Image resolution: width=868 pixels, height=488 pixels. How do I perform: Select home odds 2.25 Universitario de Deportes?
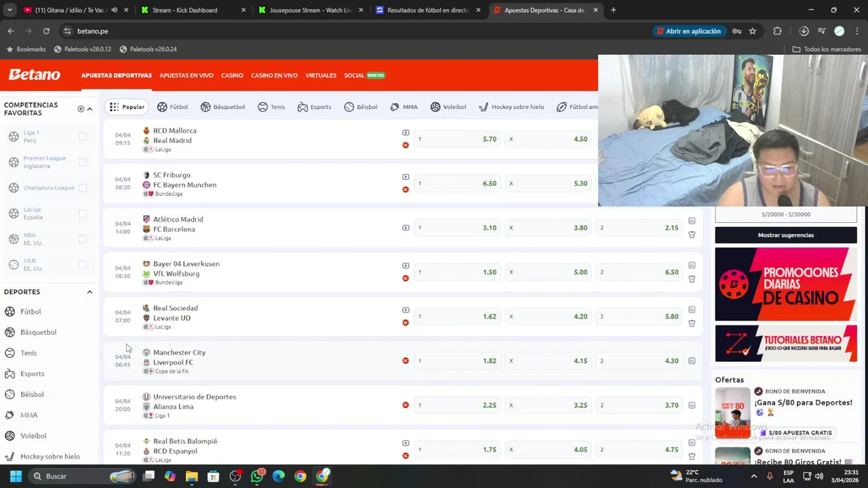click(458, 405)
